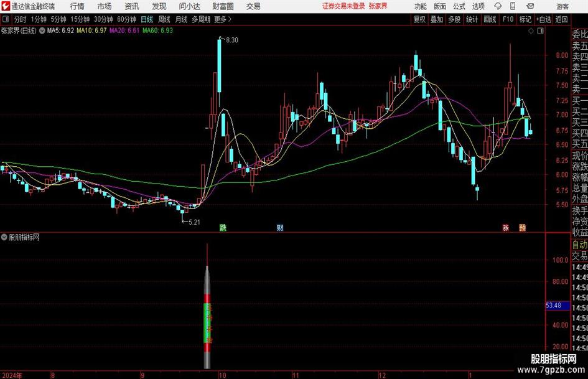The width and height of the screenshot is (588, 379).
Task: Open the 行情 menu
Action: click(x=77, y=6)
